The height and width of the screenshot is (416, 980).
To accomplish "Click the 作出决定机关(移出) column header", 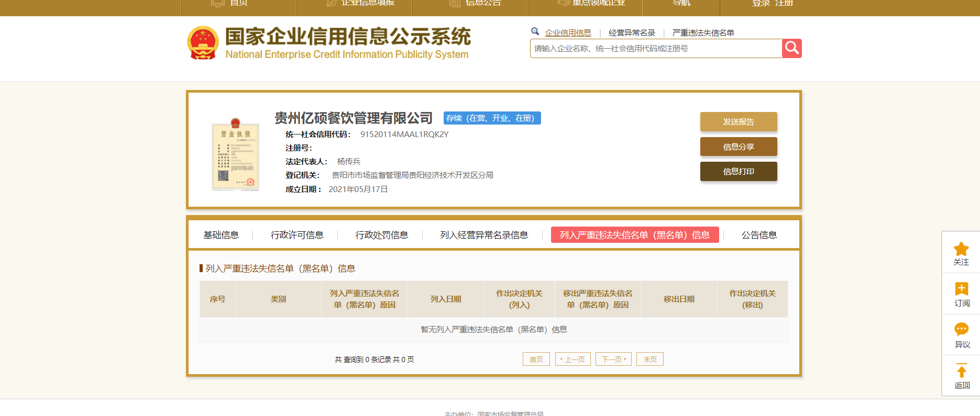I will (752, 299).
